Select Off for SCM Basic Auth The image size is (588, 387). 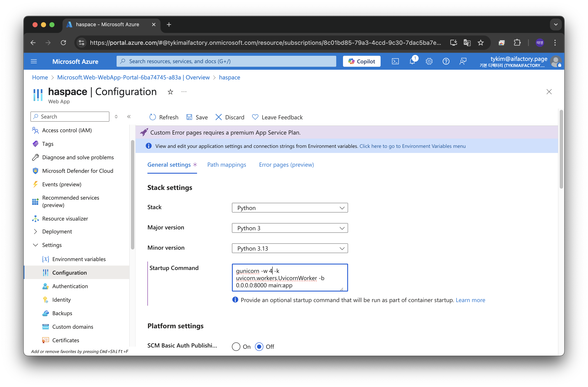pos(259,346)
